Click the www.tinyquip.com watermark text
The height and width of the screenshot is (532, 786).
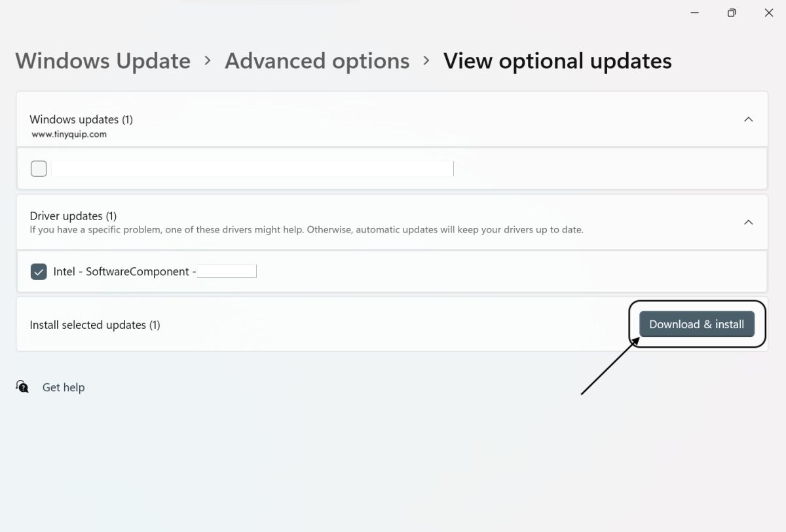pos(69,134)
